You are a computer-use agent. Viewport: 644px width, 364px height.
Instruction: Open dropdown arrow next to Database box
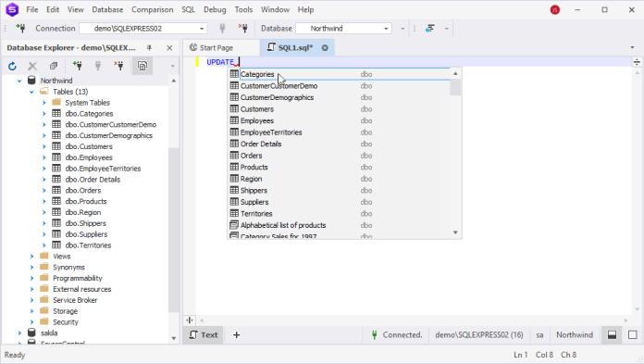coord(402,29)
